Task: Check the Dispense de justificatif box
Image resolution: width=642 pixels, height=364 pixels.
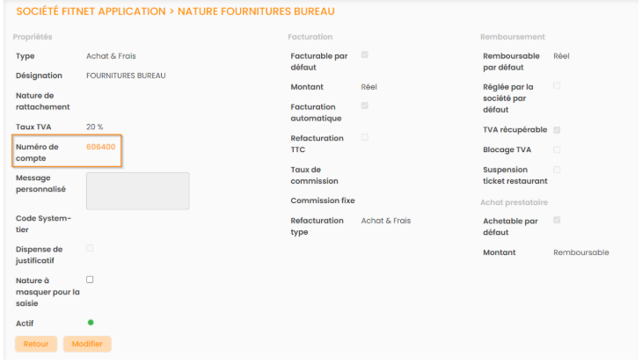Action: pyautogui.click(x=90, y=249)
